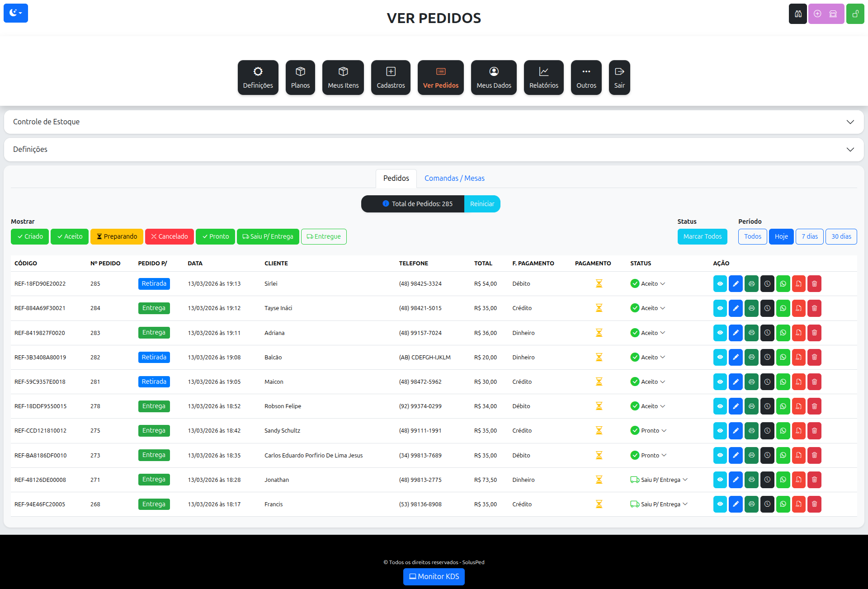Click the Reiniciar button
This screenshot has height=589, width=868.
click(x=482, y=204)
